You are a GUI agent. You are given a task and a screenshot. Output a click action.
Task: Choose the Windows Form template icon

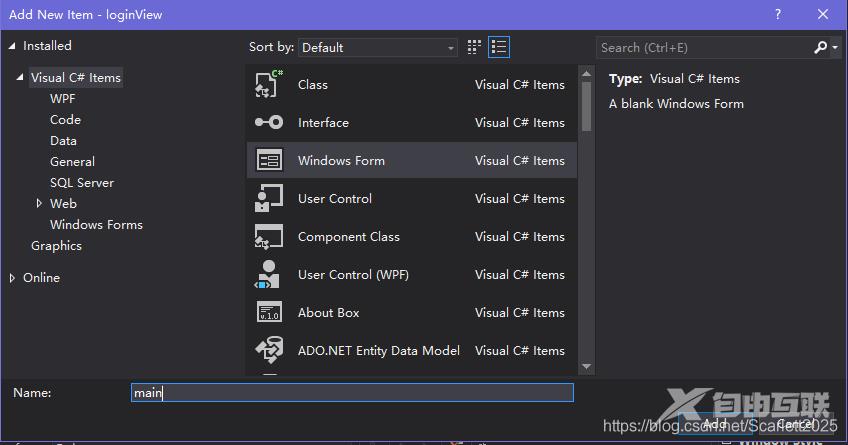[269, 161]
